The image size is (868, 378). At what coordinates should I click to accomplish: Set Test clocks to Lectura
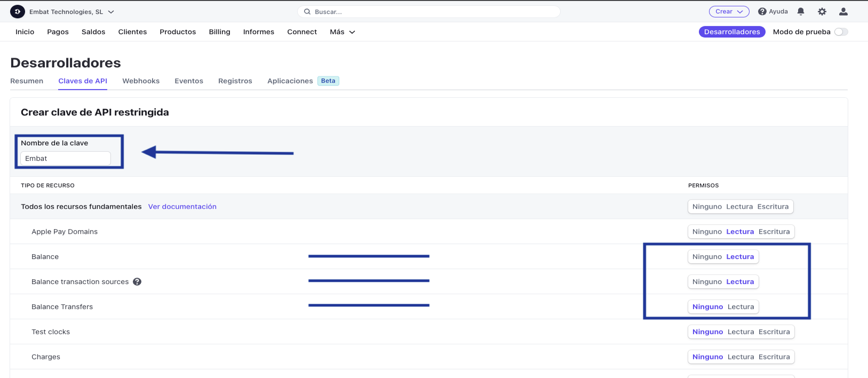[741, 332]
